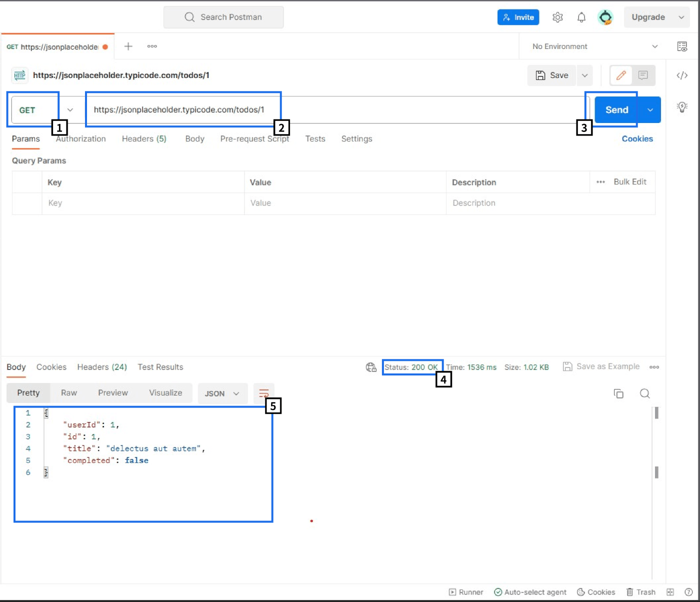Click the Description input cell
Screen dimensions: 700x602
coord(550,203)
